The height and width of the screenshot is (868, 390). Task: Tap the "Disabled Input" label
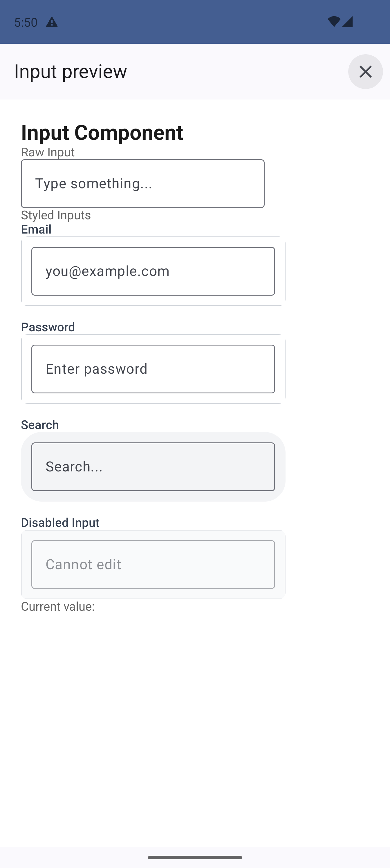click(x=60, y=522)
